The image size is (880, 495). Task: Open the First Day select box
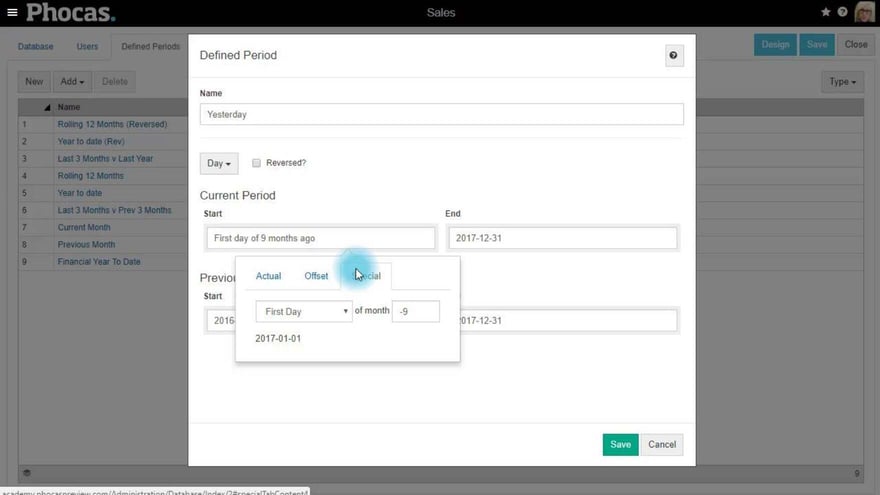(304, 312)
